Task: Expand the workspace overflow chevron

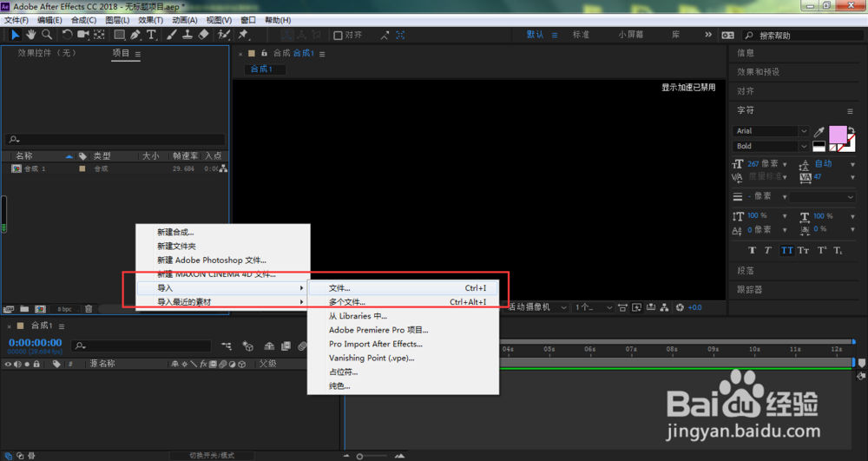Action: pos(708,35)
